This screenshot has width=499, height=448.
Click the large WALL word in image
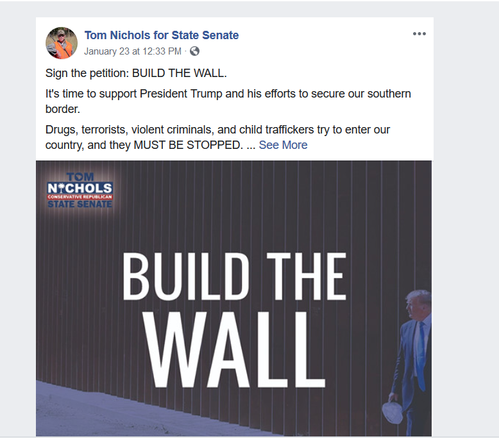click(x=234, y=349)
